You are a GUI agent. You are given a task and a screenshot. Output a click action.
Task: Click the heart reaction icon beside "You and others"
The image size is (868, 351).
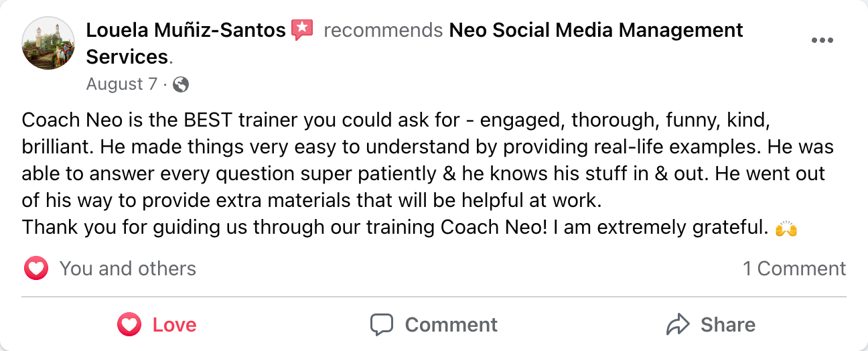36,269
